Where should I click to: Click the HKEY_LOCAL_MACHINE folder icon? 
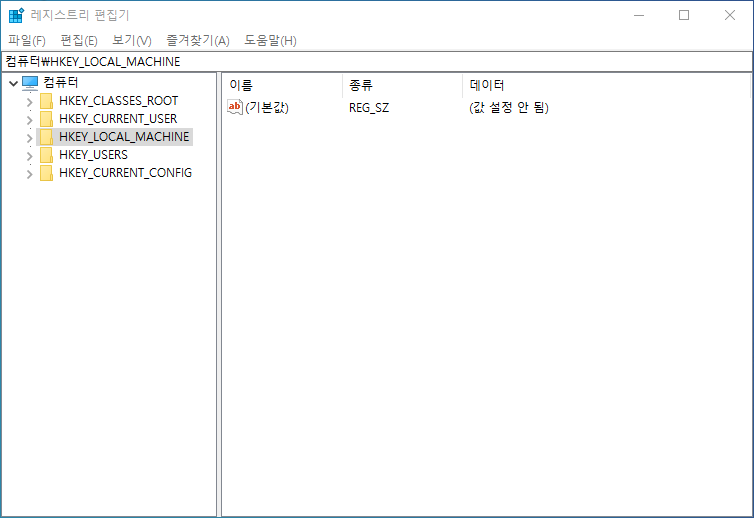[x=47, y=137]
